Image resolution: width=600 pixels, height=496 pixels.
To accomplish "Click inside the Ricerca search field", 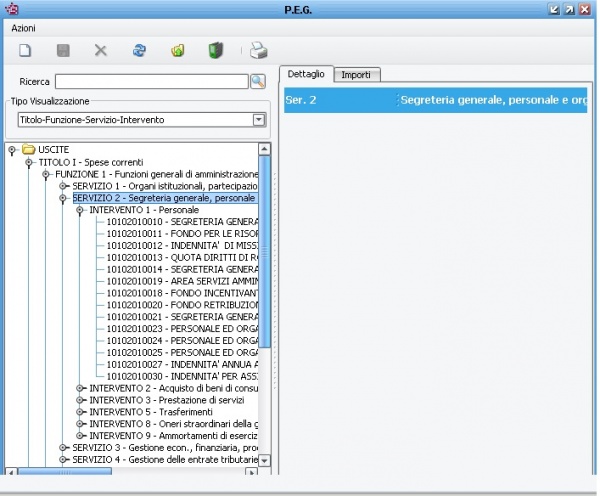I will [151, 81].
